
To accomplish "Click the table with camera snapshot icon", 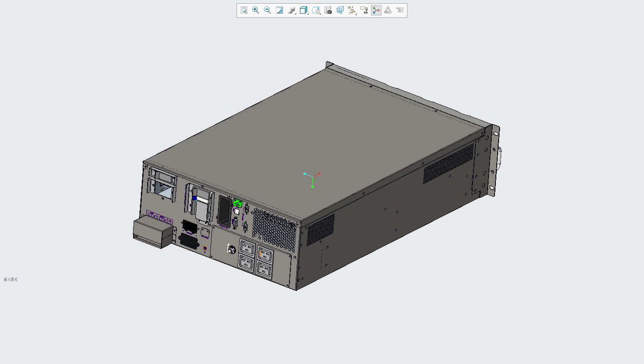I will [328, 10].
